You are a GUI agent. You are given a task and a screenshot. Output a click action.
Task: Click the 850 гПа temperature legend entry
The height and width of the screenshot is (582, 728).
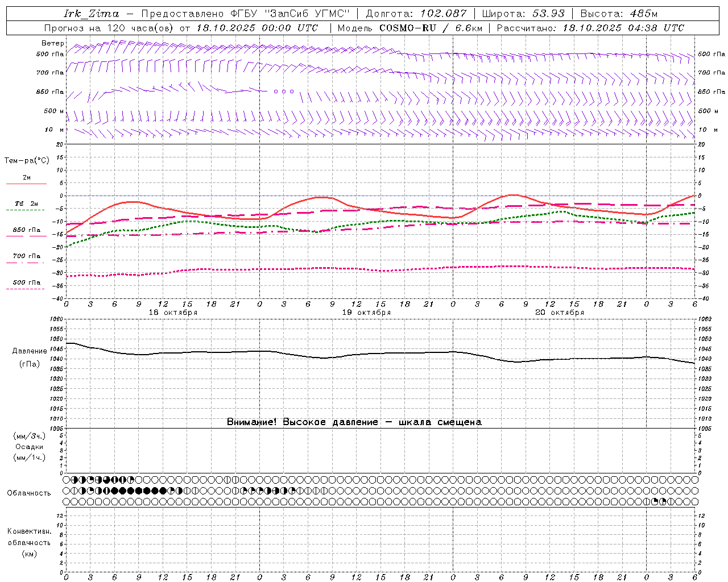pos(26,230)
